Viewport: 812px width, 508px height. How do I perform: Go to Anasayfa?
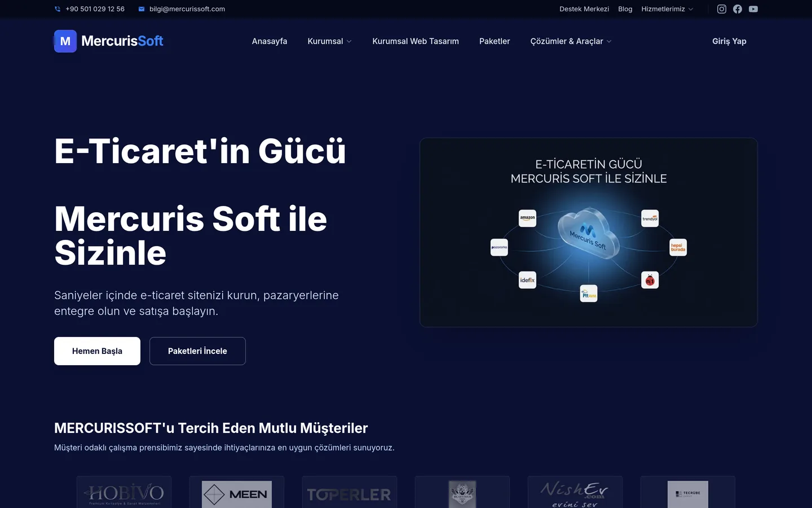[x=270, y=41]
